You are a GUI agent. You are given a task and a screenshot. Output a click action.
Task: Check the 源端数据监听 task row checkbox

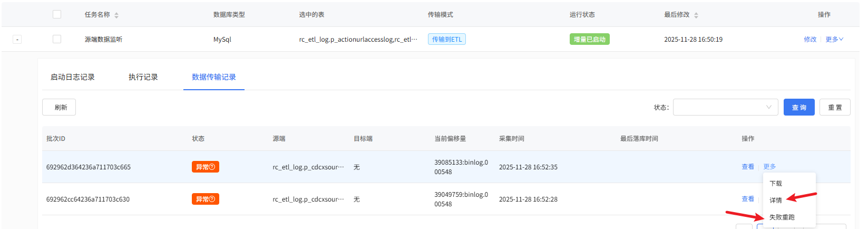57,39
